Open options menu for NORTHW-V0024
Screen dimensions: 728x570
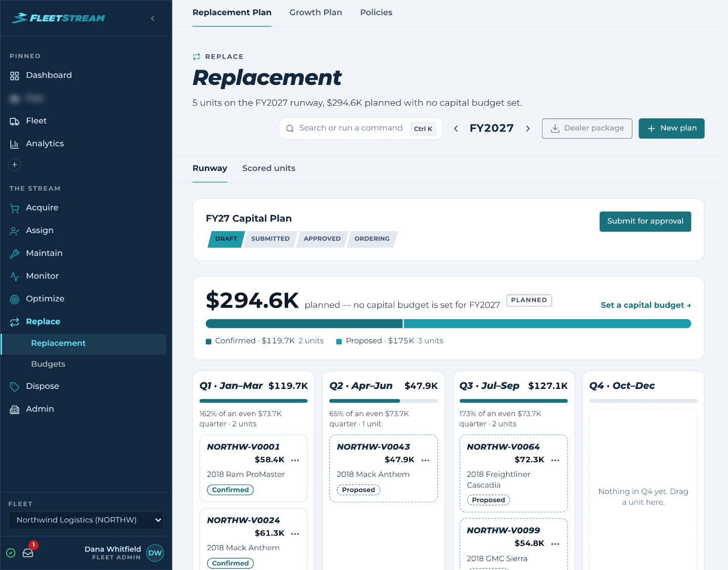pyautogui.click(x=295, y=534)
